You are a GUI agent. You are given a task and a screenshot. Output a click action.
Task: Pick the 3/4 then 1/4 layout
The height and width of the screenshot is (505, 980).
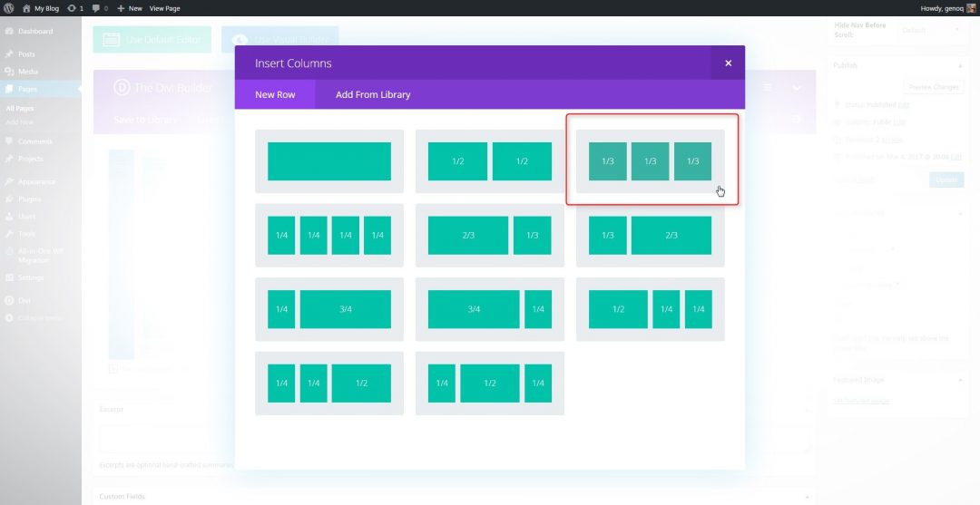[x=490, y=309]
